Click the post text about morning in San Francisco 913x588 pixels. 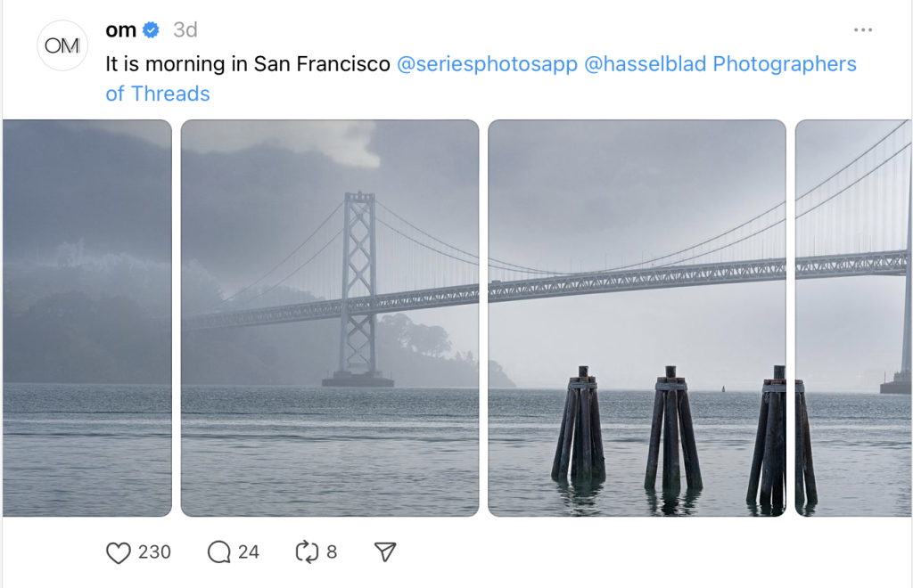248,64
